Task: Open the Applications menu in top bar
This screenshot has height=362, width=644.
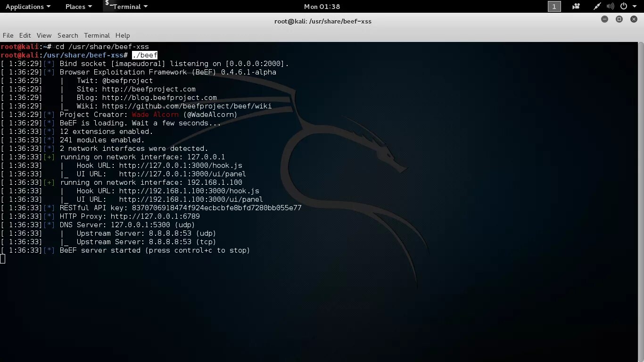Action: coord(28,7)
